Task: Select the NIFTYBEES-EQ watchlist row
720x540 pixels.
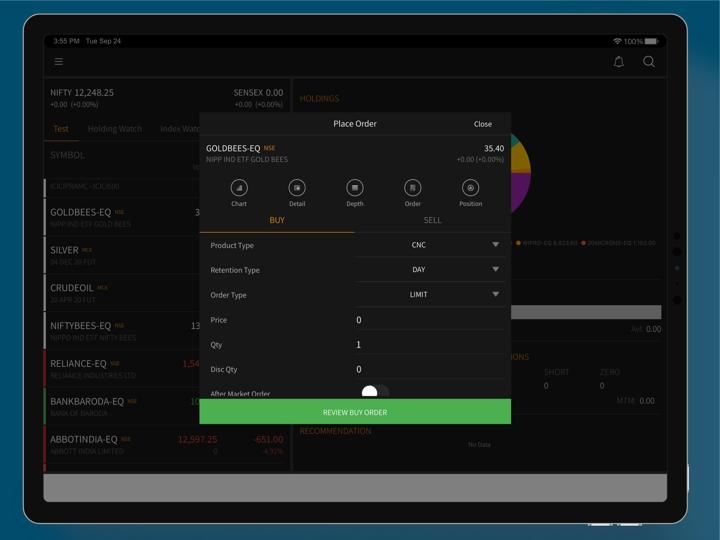Action: [x=122, y=331]
